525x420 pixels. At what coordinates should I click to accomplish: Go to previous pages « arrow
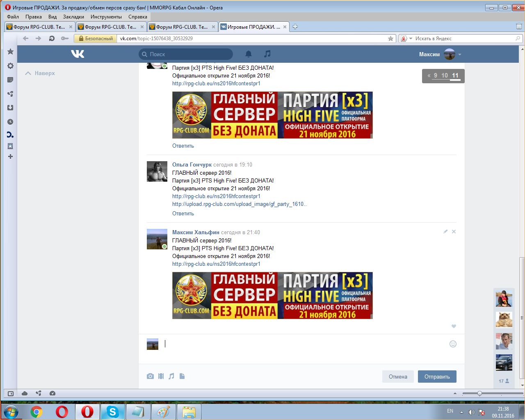coord(429,75)
